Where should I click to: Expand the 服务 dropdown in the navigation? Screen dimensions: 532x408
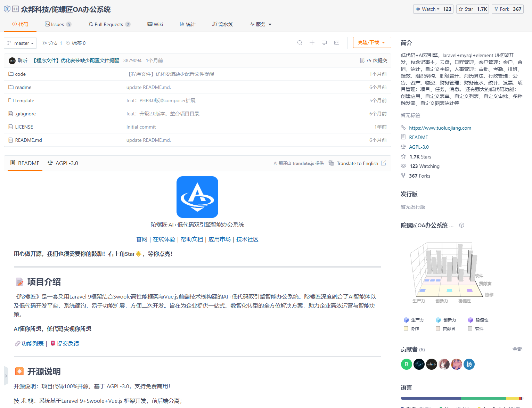(260, 24)
